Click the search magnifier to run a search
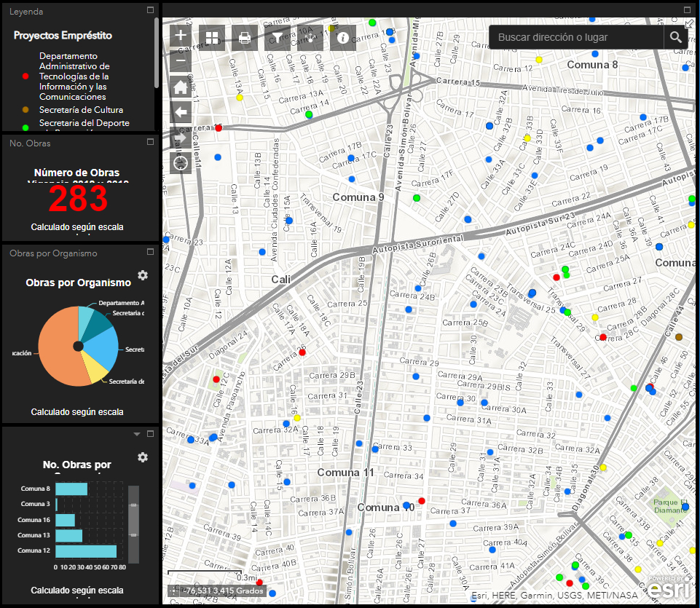 point(676,36)
